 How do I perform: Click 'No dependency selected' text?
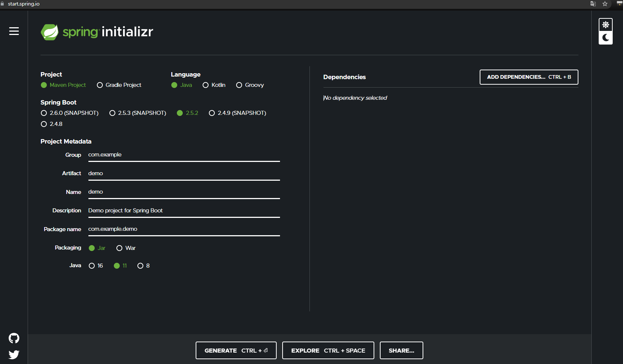point(355,98)
